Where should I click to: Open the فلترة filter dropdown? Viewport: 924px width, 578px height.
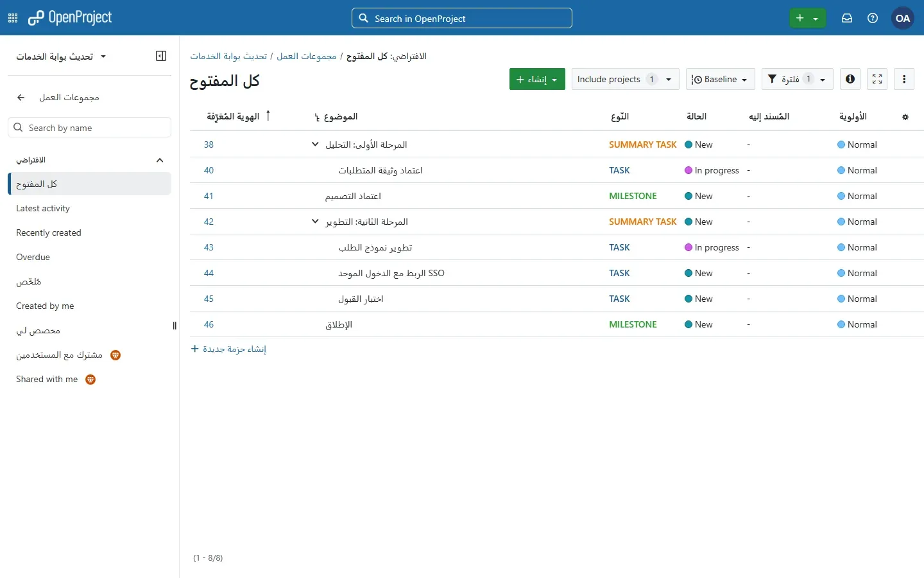click(798, 79)
